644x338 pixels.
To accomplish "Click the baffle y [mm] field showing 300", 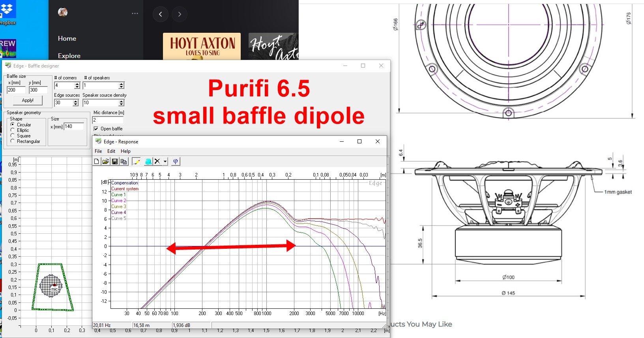I will [x=38, y=90].
